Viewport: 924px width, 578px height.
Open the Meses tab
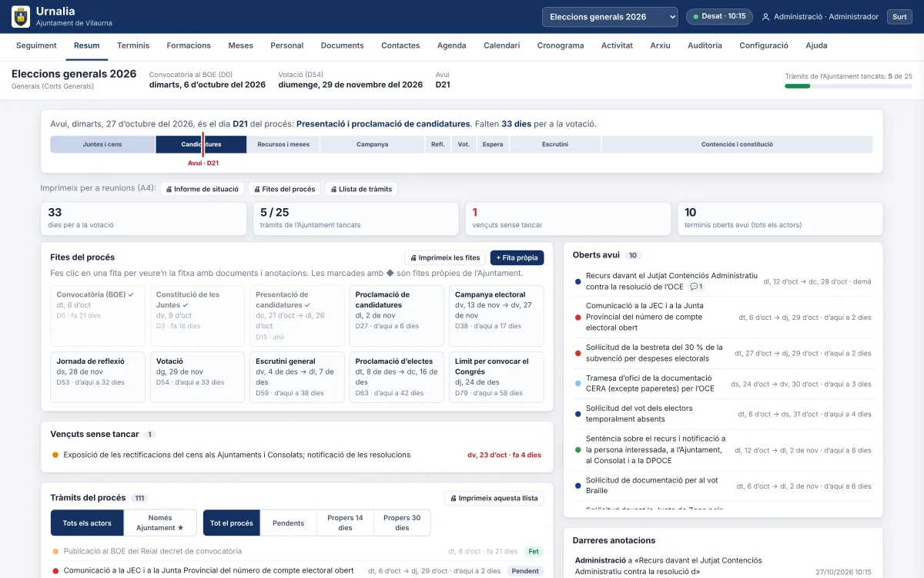240,45
